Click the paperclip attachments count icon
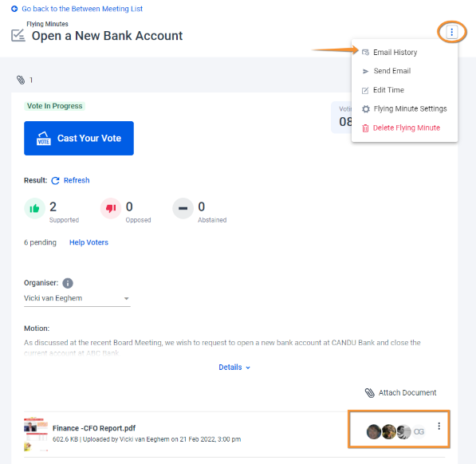The width and height of the screenshot is (476, 464). coord(21,80)
